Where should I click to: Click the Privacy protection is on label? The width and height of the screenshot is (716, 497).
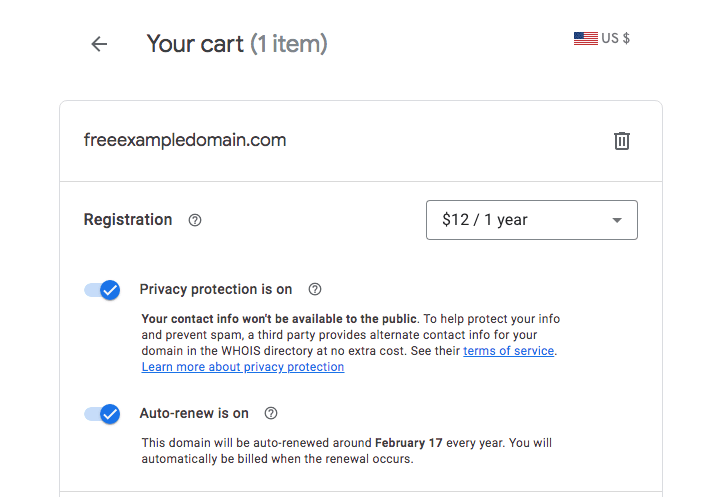tap(216, 289)
